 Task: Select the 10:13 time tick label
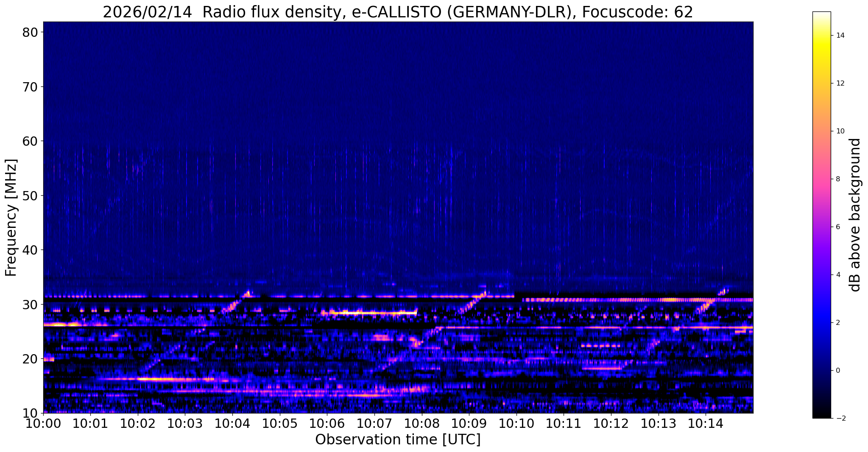658,424
